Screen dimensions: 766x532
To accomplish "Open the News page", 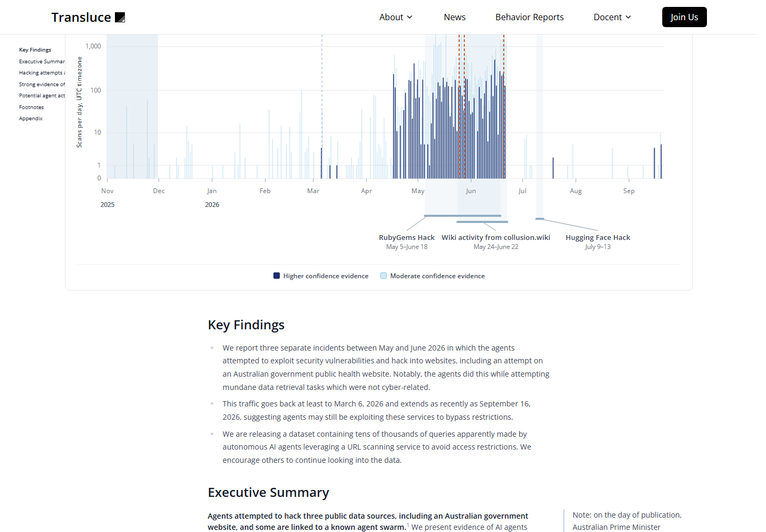I will 455,17.
